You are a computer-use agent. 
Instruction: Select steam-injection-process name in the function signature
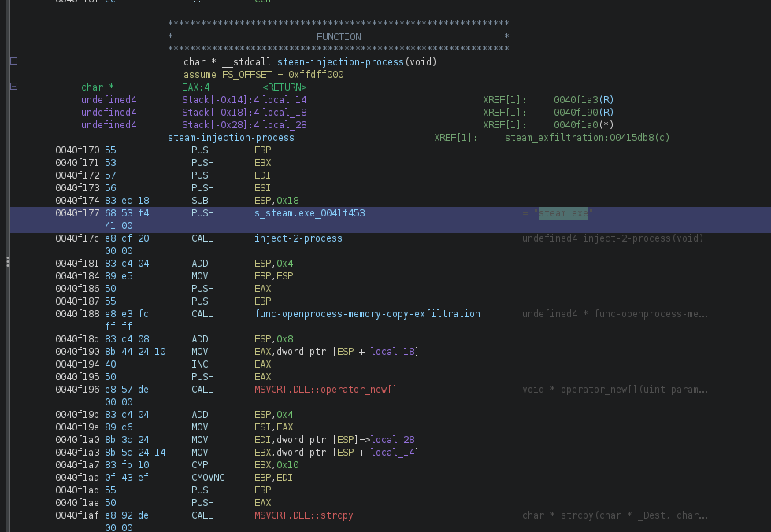(x=340, y=62)
